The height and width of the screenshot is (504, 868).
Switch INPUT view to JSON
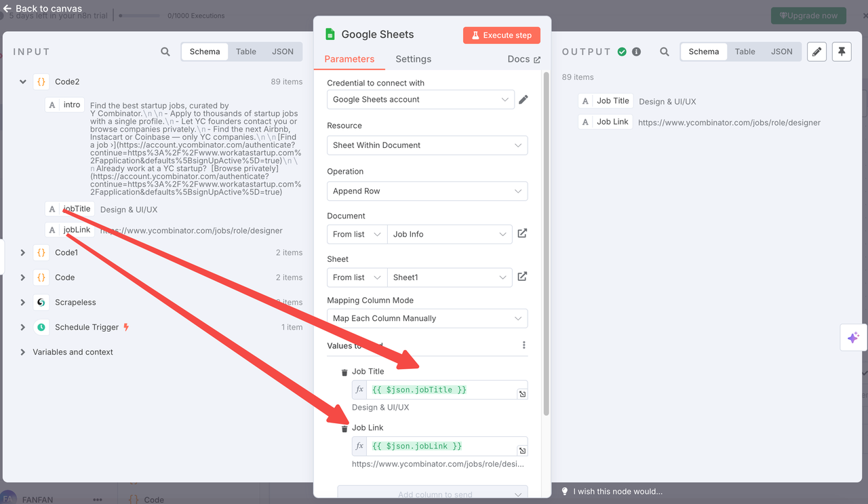click(283, 52)
